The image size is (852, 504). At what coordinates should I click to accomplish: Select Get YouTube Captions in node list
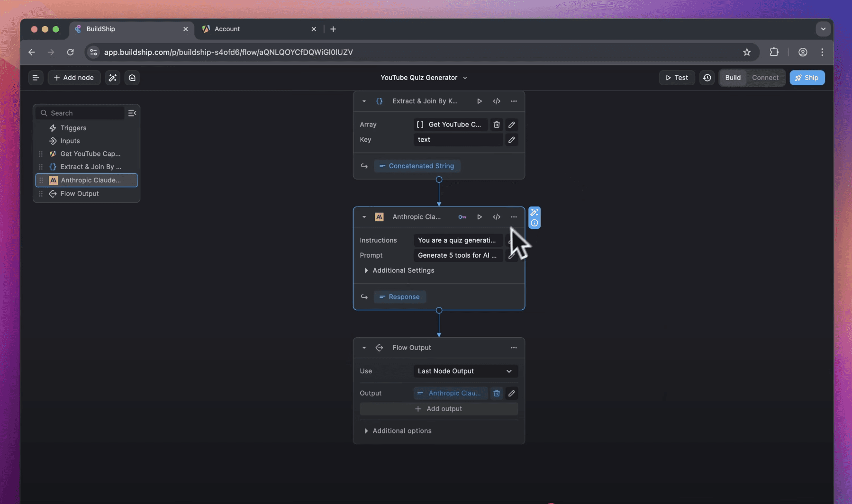click(x=86, y=154)
